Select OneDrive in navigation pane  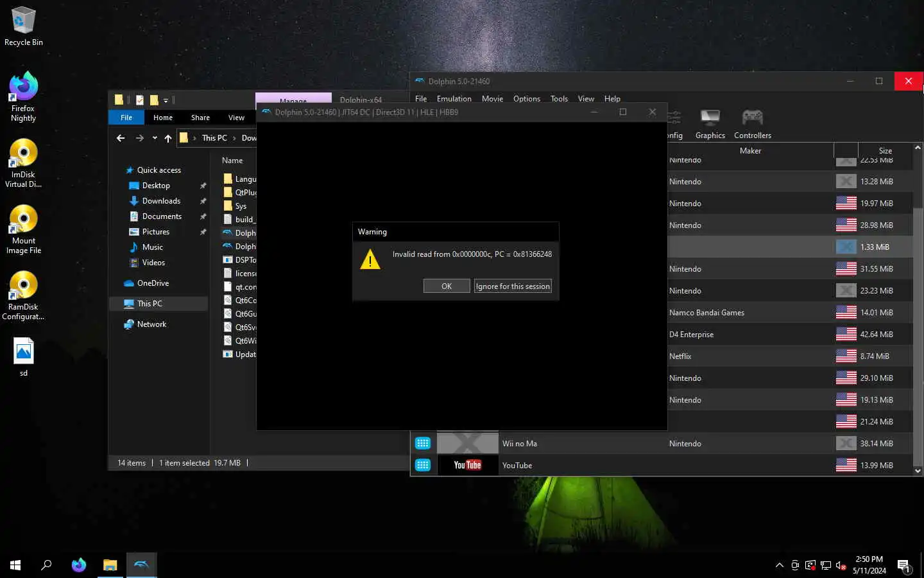click(153, 283)
